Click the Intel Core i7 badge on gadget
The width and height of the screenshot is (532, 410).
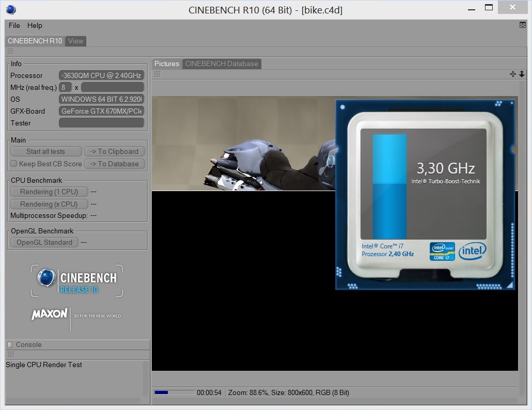tap(442, 251)
